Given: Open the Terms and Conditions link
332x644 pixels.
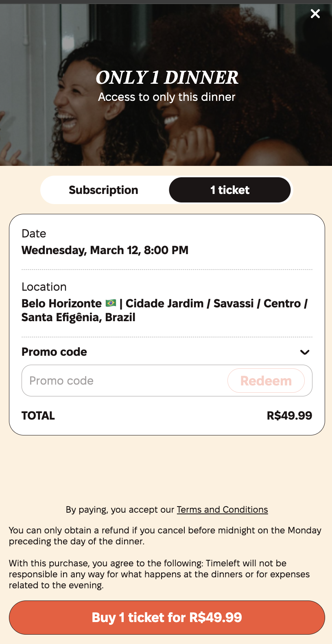Looking at the screenshot, I should (x=222, y=509).
